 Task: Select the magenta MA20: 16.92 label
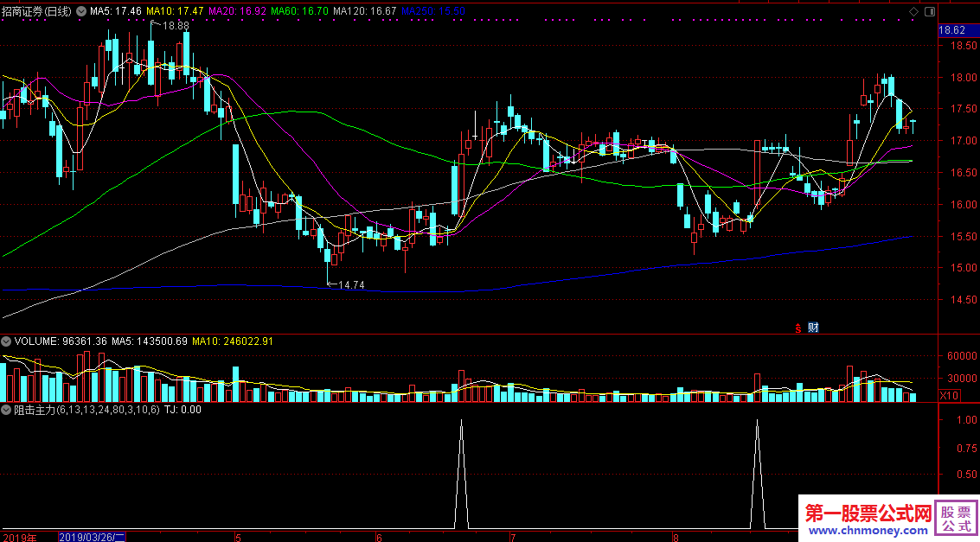click(x=238, y=11)
